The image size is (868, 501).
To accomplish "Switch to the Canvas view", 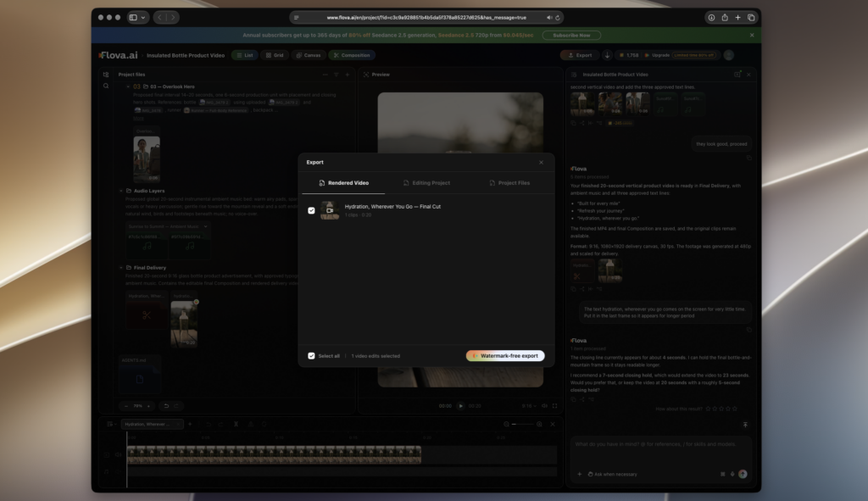I will tap(309, 55).
